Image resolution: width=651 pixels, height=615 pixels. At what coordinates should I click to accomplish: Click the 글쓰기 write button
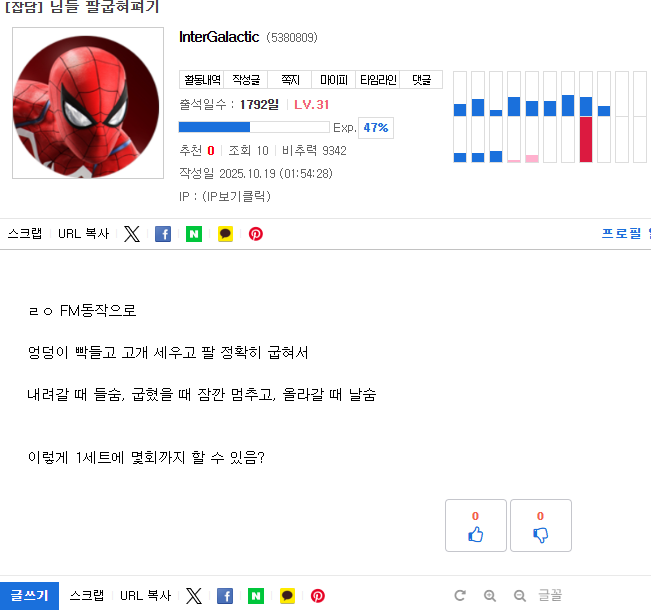pyautogui.click(x=29, y=596)
